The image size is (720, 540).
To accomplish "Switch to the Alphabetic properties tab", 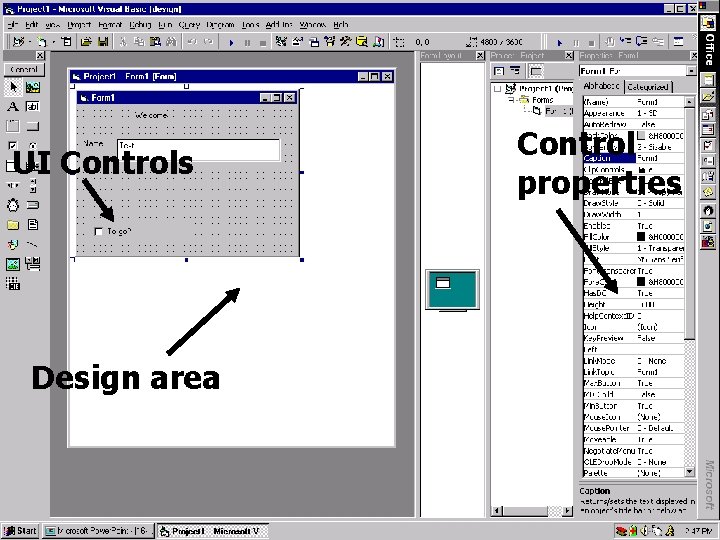I will tap(602, 86).
